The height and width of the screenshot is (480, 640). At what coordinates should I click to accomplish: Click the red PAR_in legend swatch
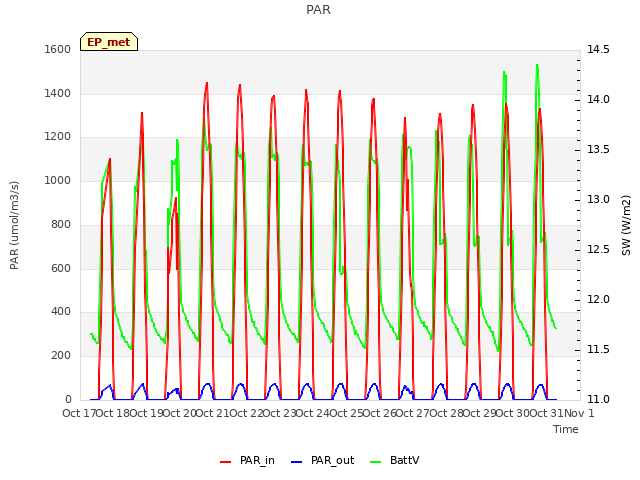tap(225, 462)
